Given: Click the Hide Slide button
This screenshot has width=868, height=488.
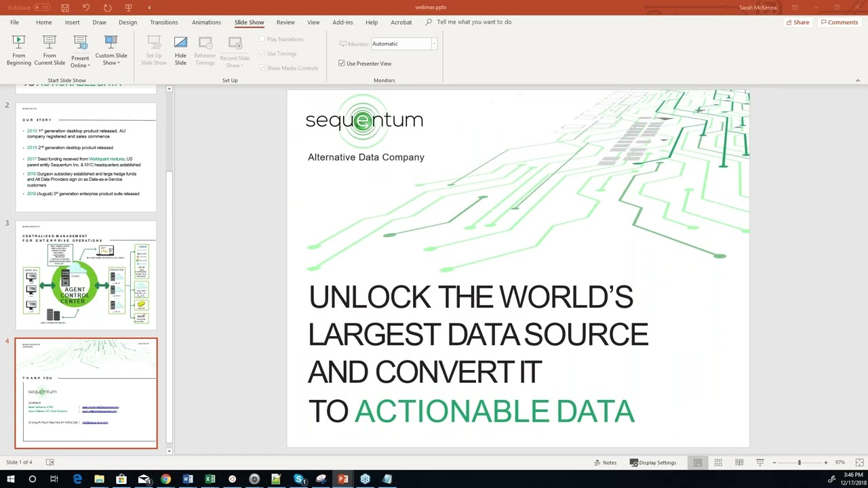Looking at the screenshot, I should 180,51.
